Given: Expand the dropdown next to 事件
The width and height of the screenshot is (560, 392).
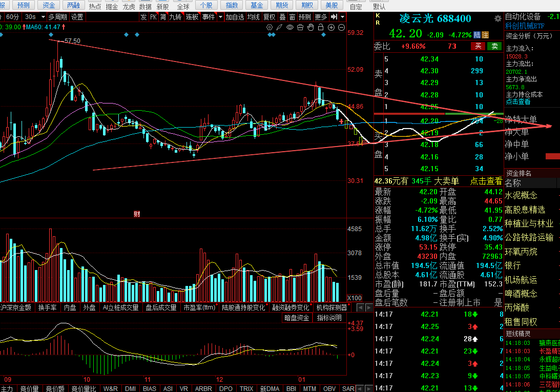Looking at the screenshot, I should [220, 17].
